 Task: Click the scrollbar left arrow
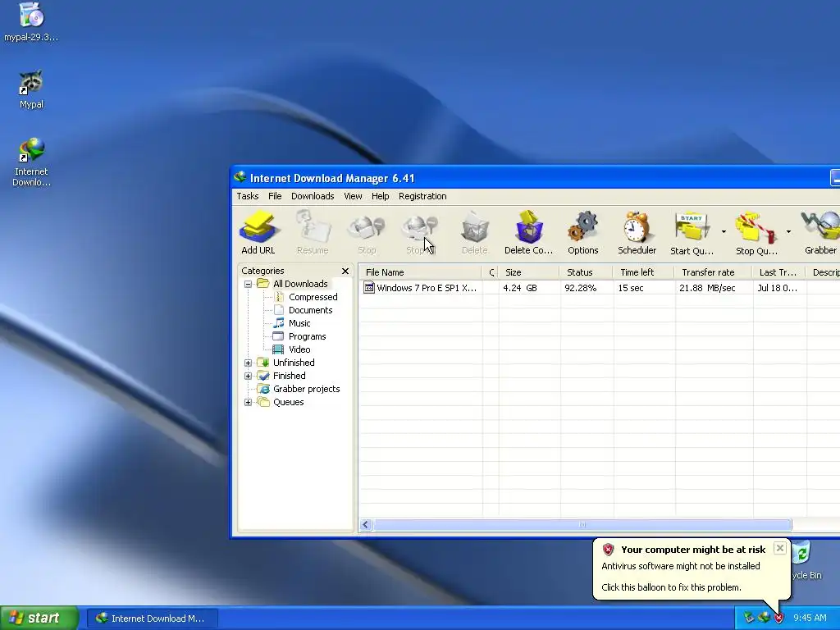(366, 524)
